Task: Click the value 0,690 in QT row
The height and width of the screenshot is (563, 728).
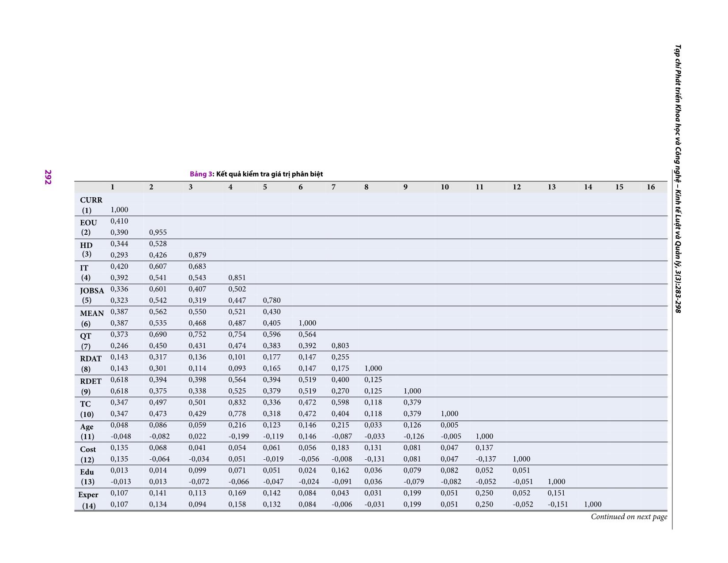Action: click(158, 334)
